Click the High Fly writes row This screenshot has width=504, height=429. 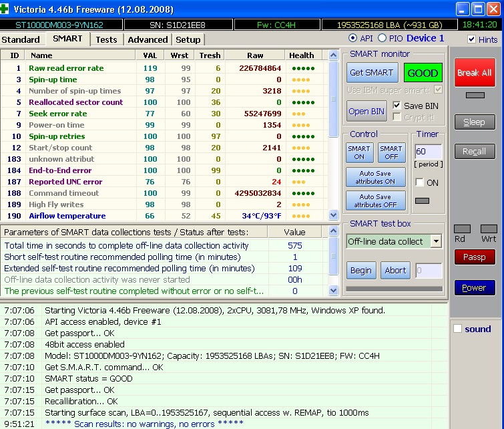click(x=164, y=204)
